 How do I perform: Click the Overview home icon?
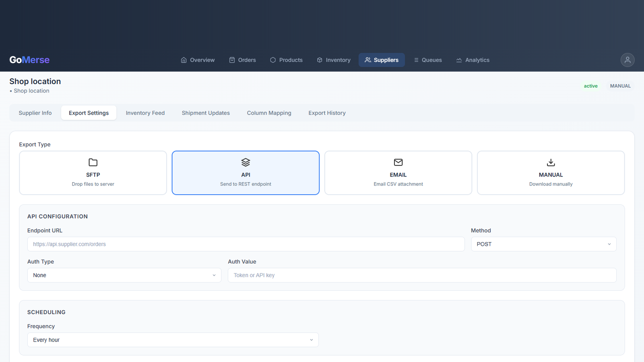click(184, 60)
